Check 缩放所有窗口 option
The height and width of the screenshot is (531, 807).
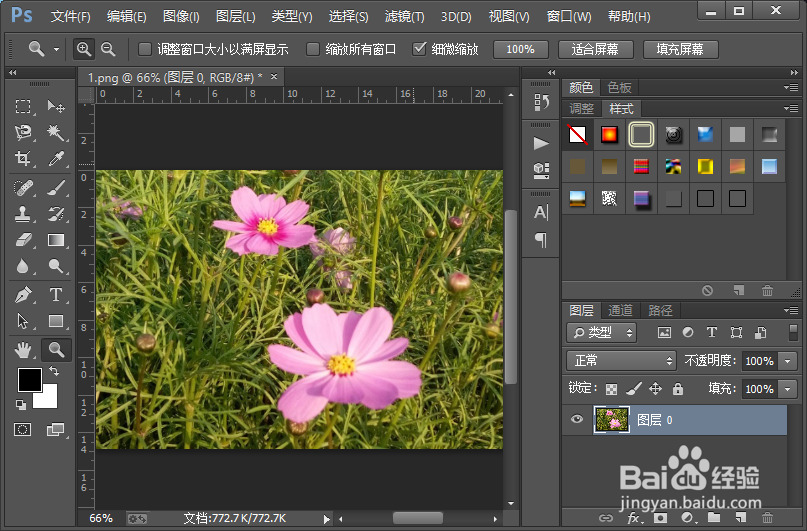pyautogui.click(x=312, y=49)
